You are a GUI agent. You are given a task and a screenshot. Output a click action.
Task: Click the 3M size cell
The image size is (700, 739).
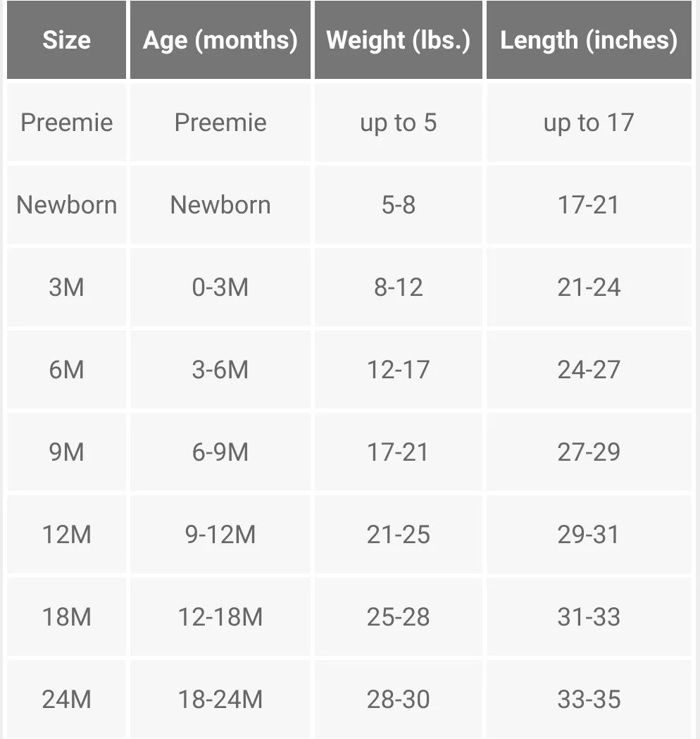pyautogui.click(x=66, y=287)
